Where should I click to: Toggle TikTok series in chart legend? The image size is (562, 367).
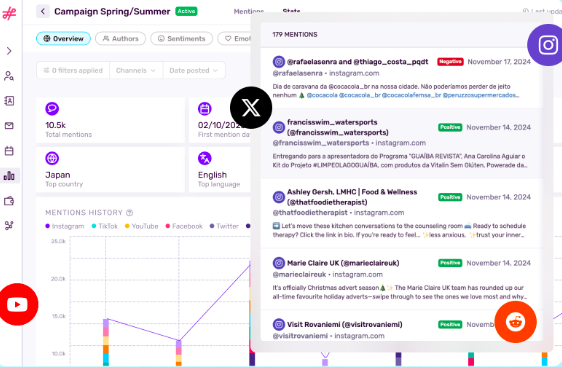pyautogui.click(x=105, y=226)
